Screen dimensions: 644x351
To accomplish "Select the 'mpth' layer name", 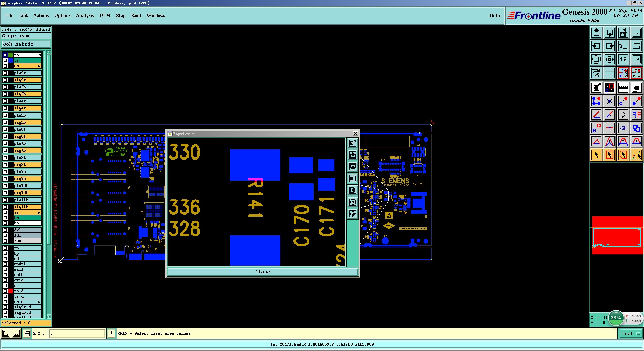I will (x=27, y=275).
